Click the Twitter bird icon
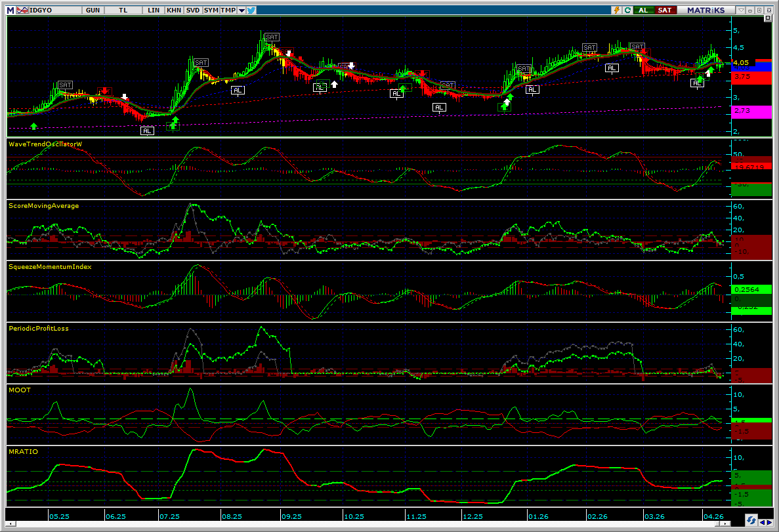This screenshot has width=779, height=532. coord(251,10)
